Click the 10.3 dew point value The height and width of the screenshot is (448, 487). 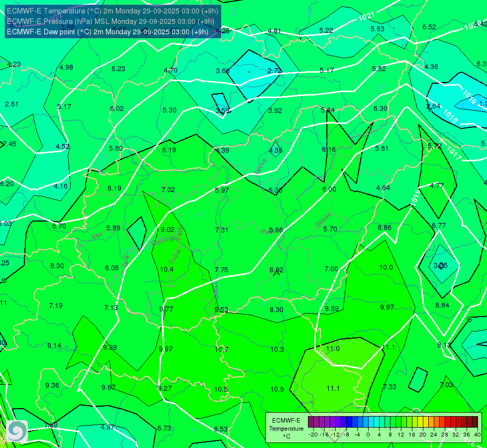tap(277, 349)
